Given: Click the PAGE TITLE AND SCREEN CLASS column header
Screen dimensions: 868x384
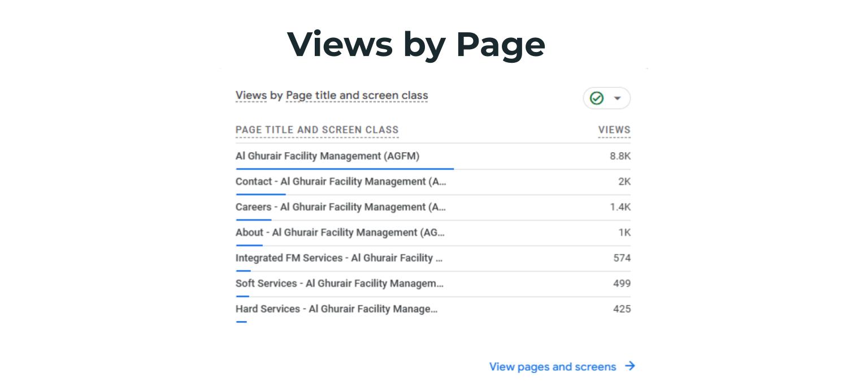Looking at the screenshot, I should (317, 130).
